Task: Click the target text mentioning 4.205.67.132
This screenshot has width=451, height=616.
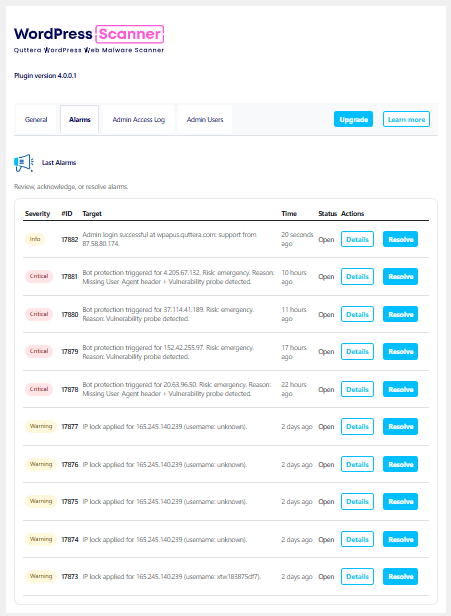Action: (x=178, y=277)
